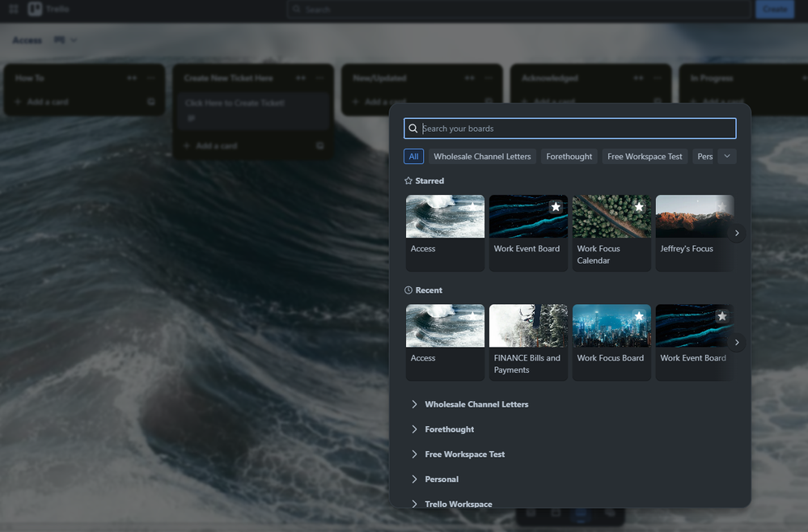The width and height of the screenshot is (808, 532).
Task: Open the app switcher grid icon
Action: pos(12,9)
